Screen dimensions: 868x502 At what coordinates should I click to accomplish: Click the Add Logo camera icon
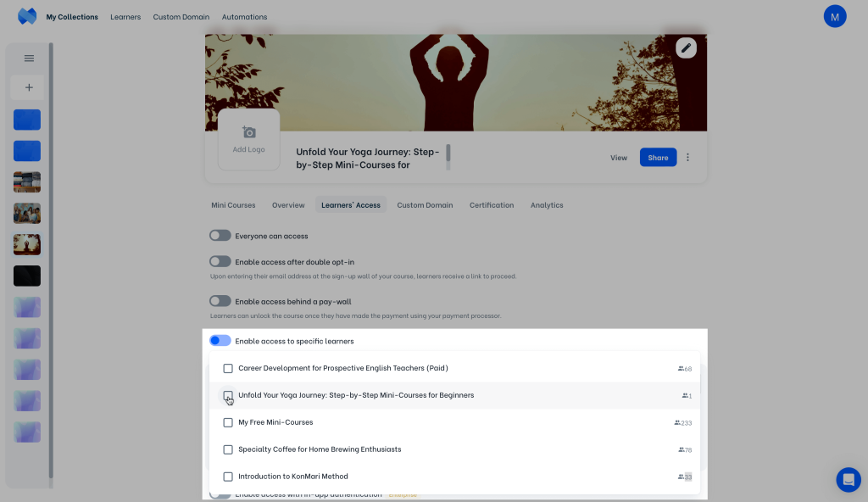pyautogui.click(x=248, y=132)
